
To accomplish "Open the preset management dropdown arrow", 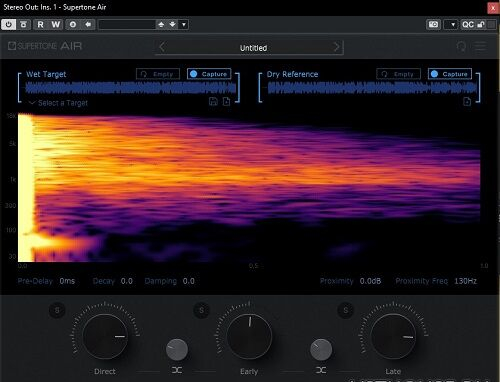I will pyautogui.click(x=184, y=25).
